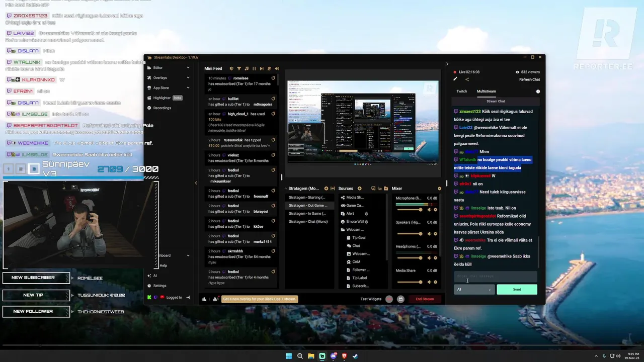The width and height of the screenshot is (644, 362).
Task: Replay the high_cloud_1 bits alert
Action: 273,114
